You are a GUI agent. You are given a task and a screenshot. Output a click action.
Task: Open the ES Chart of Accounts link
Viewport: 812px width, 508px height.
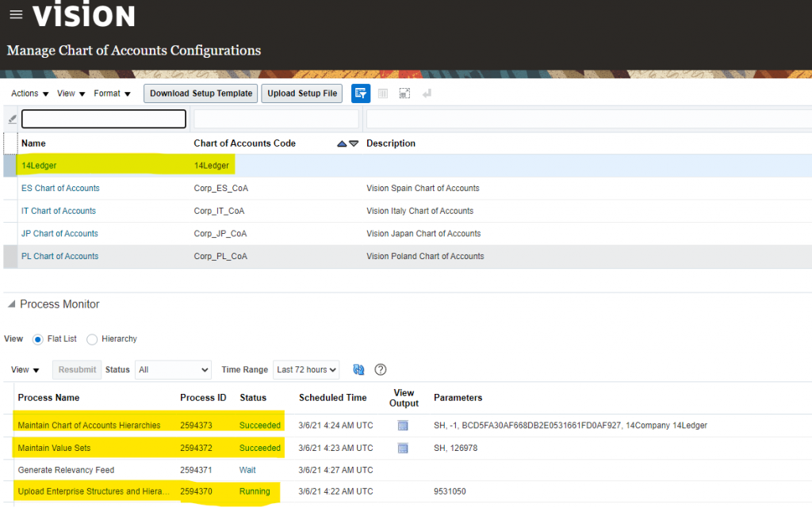[60, 189]
